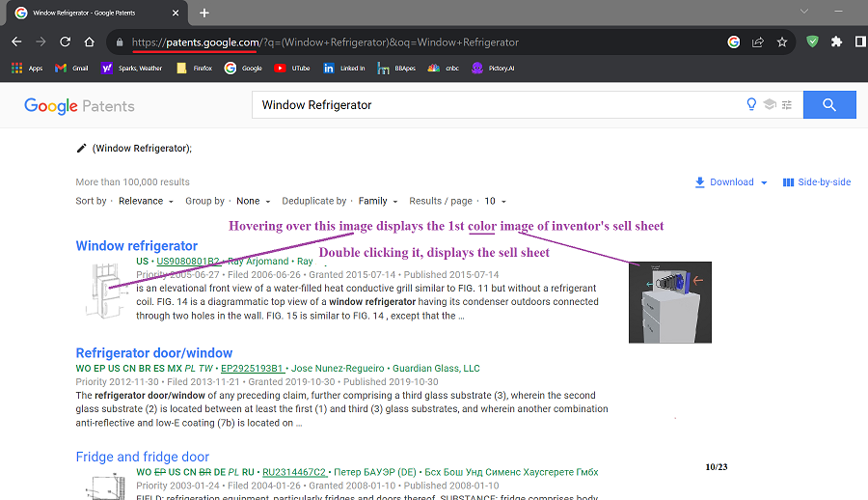
Task: Close the Window Refrigerator tab
Action: 176,13
